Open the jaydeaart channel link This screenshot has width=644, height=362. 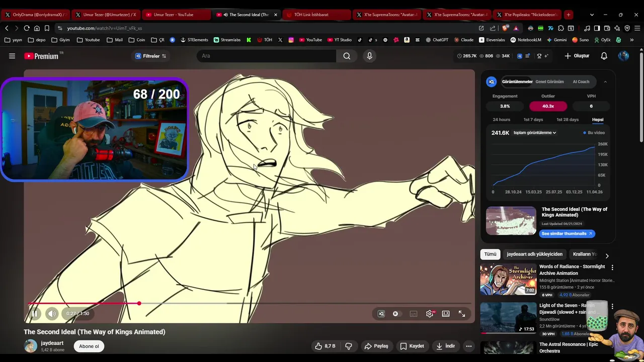[x=52, y=343]
